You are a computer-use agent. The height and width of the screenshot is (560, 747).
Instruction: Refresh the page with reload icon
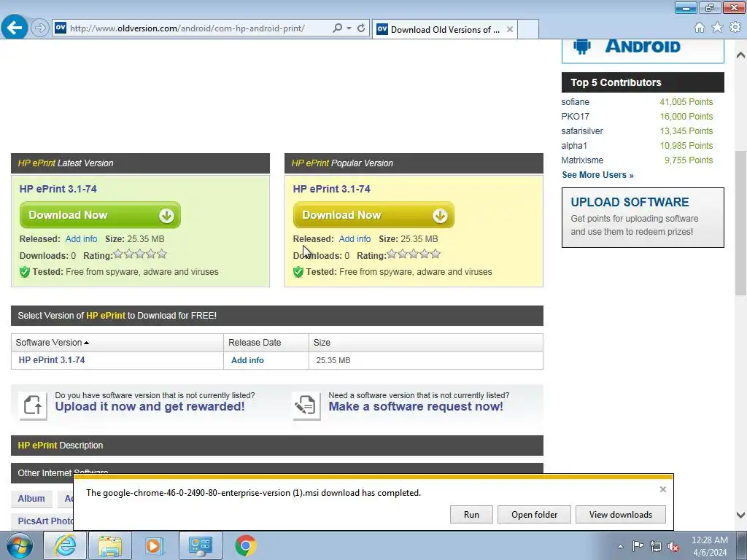[361, 28]
